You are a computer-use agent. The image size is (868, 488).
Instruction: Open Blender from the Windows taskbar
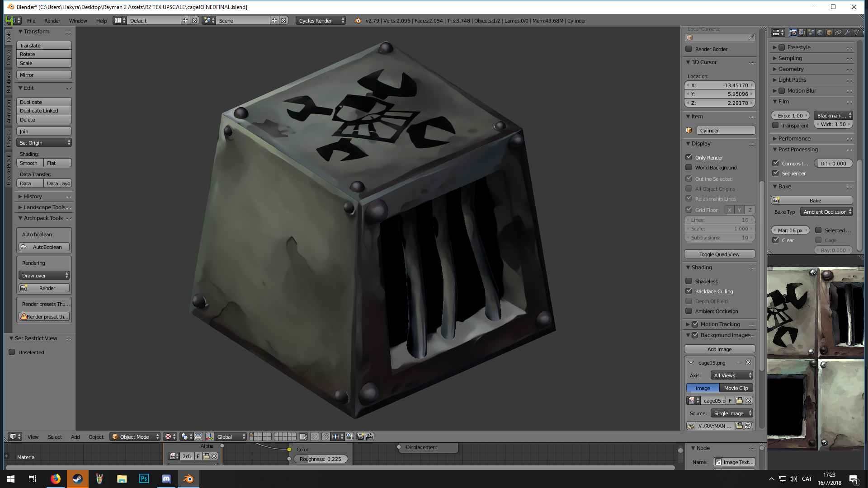188,479
